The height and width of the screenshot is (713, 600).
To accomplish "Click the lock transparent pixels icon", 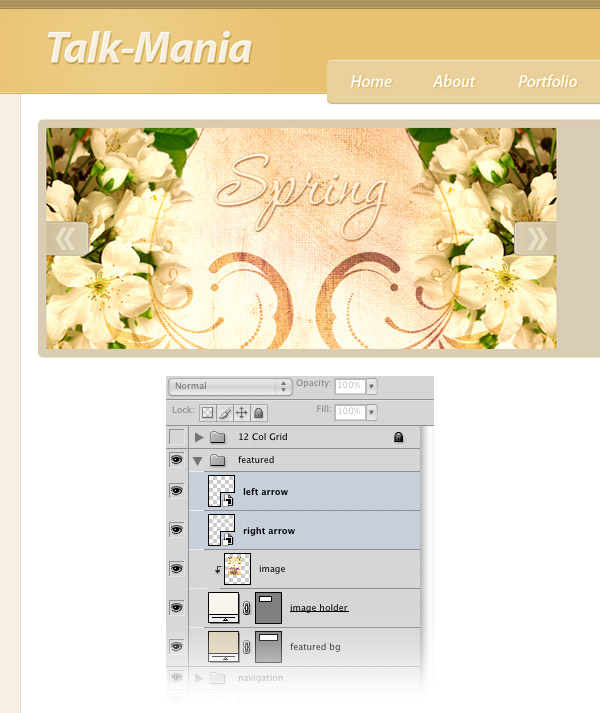I will 207,412.
